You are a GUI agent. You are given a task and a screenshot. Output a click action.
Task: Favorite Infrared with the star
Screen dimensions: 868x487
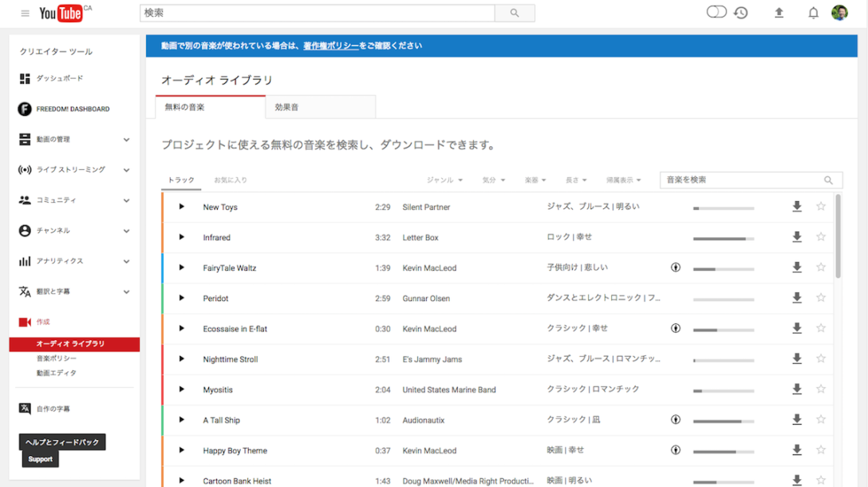point(821,236)
